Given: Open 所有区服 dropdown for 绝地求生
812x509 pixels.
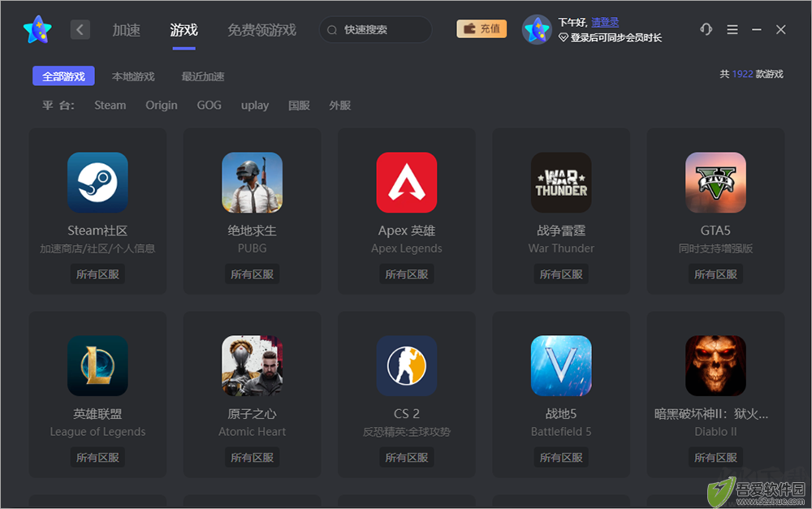Looking at the screenshot, I should [253, 274].
